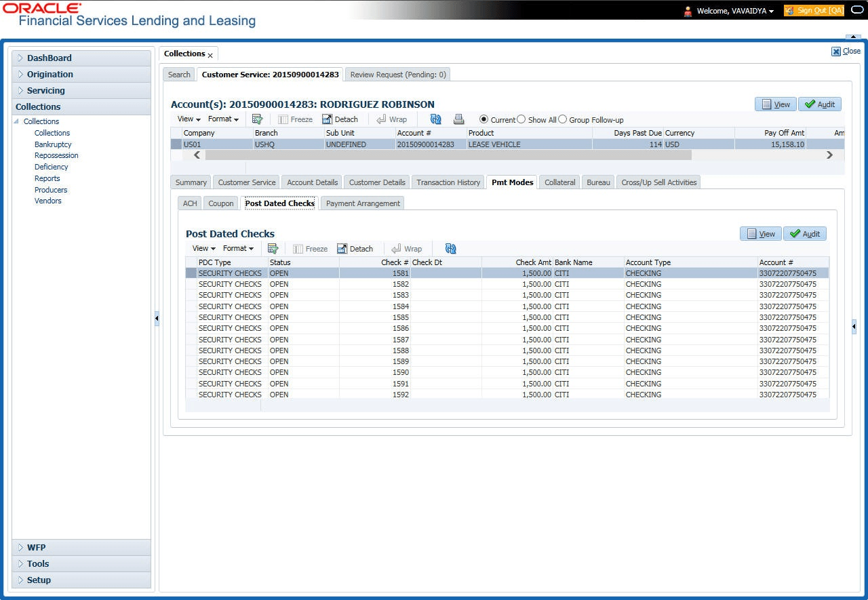Select the Current radio button

484,119
